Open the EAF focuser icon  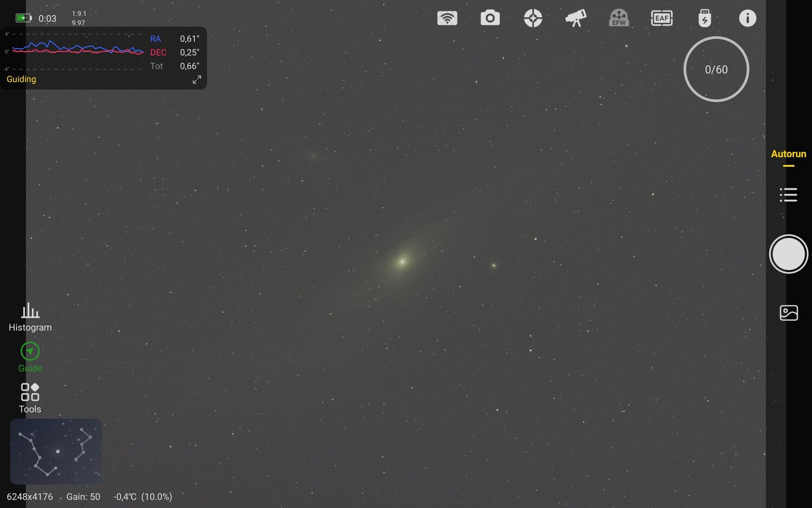[662, 18]
